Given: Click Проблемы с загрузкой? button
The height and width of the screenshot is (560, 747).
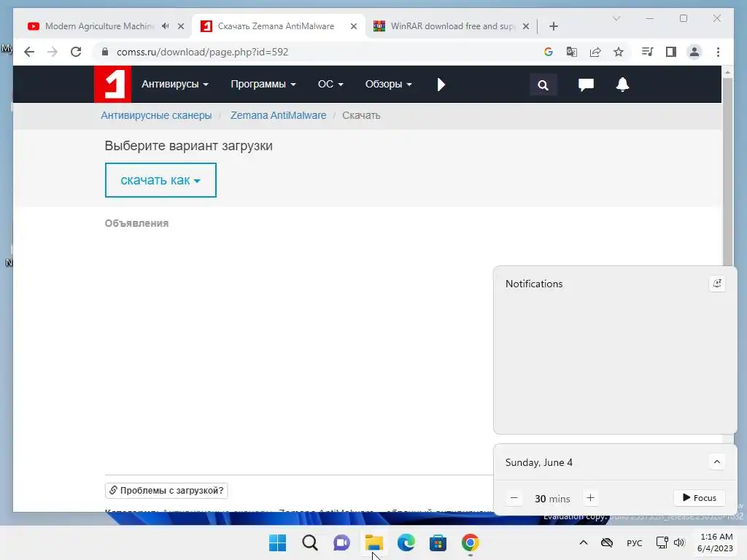Looking at the screenshot, I should (x=166, y=491).
